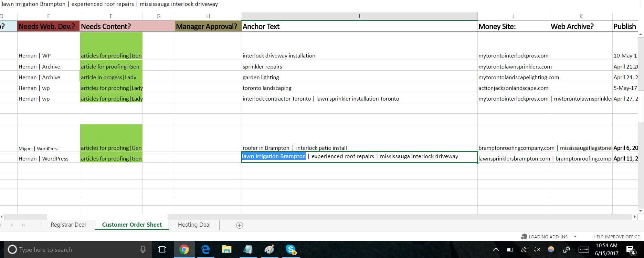Switch to the Hosting Deal sheet tab

click(x=194, y=225)
